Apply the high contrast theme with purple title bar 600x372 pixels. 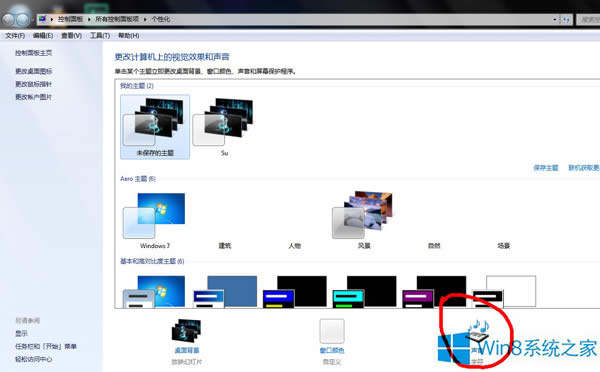click(434, 291)
